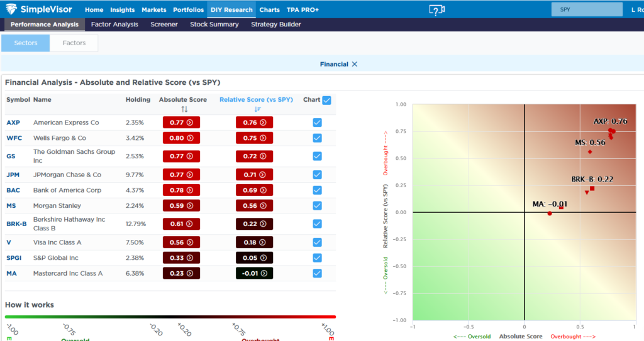This screenshot has height=341, width=644.
Task: Click the SPY search input field
Action: click(584, 10)
